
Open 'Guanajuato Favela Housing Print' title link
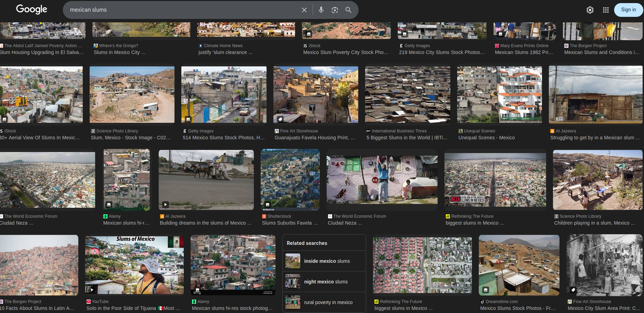click(x=315, y=138)
